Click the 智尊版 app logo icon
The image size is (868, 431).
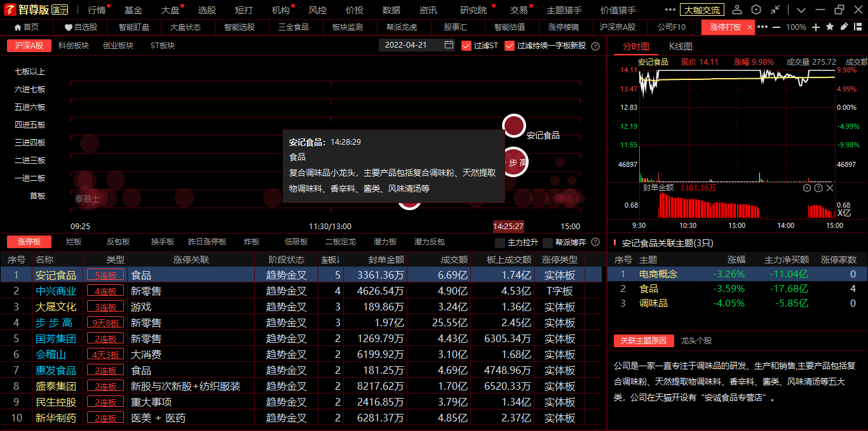pos(10,10)
